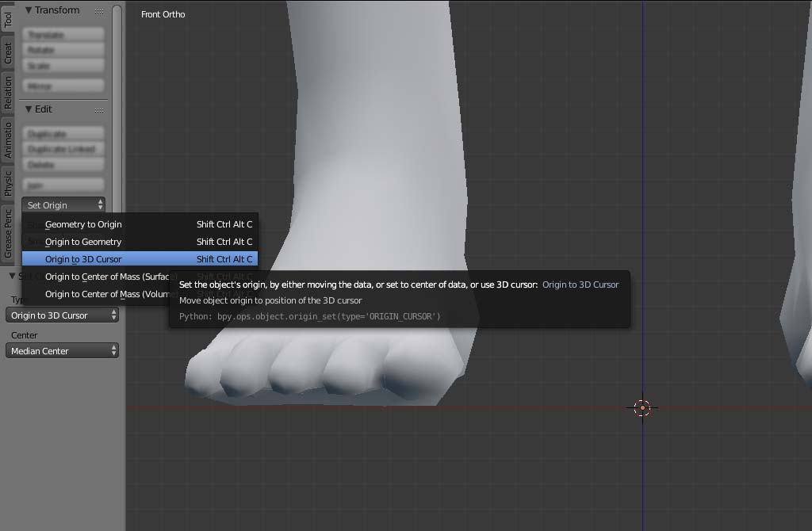
Task: Switch to the Relations tab
Action: click(8, 94)
